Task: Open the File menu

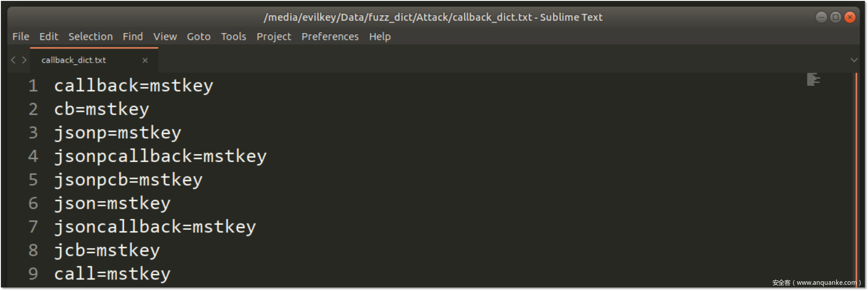Action: coord(21,37)
